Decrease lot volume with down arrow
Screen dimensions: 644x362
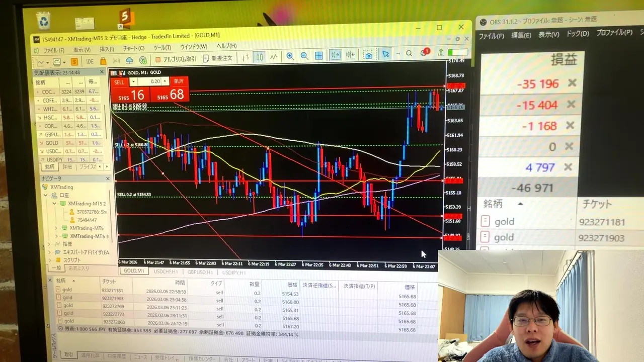[x=133, y=81]
